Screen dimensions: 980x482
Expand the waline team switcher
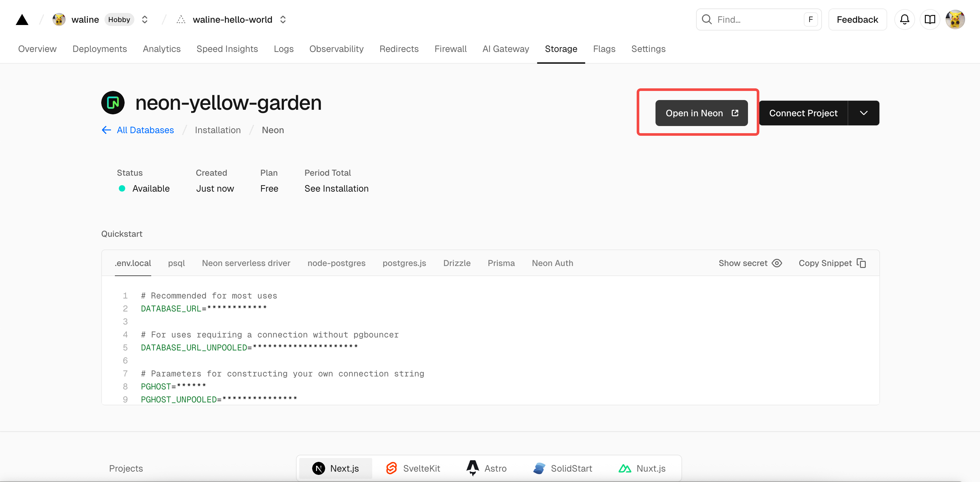tap(144, 19)
